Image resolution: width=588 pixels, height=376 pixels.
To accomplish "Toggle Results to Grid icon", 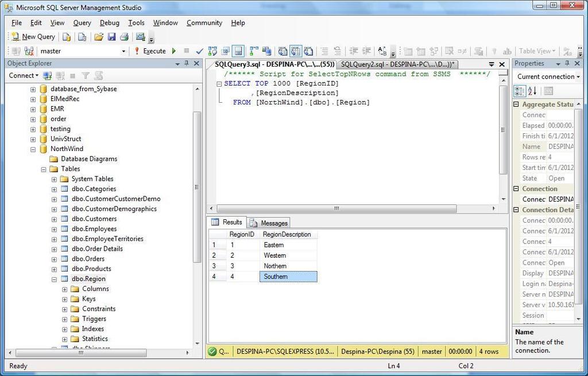I will [x=296, y=51].
